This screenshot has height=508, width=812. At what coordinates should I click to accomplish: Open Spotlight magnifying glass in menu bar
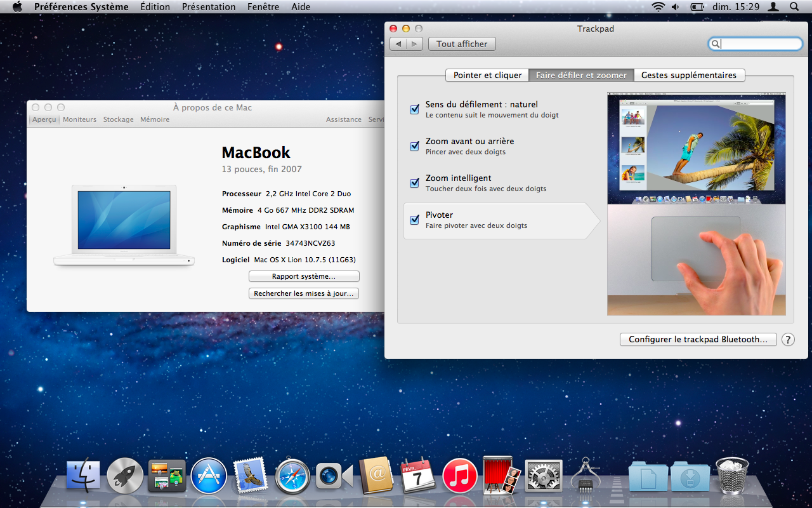point(794,7)
